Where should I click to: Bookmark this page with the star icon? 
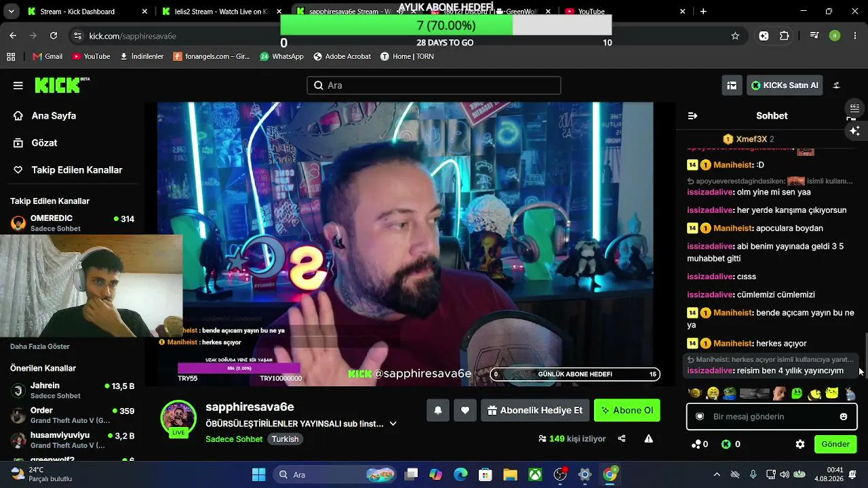(735, 36)
